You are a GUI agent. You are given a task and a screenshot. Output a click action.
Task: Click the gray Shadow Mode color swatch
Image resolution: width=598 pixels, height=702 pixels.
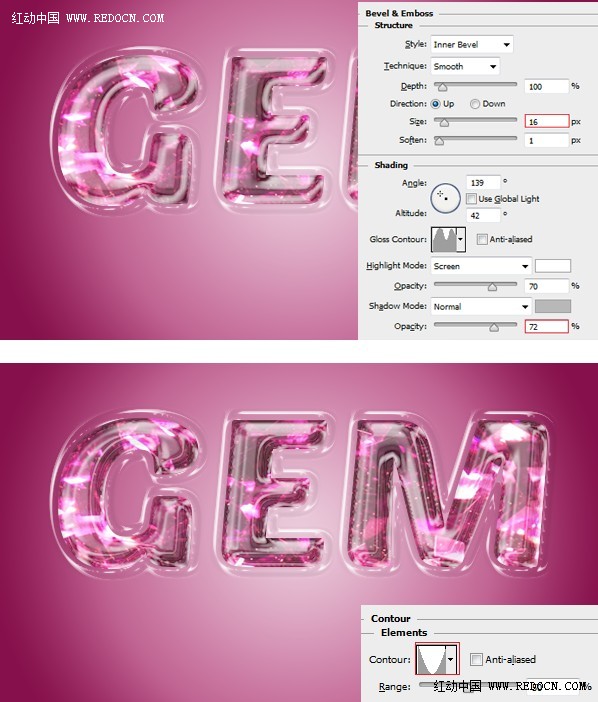(x=553, y=306)
